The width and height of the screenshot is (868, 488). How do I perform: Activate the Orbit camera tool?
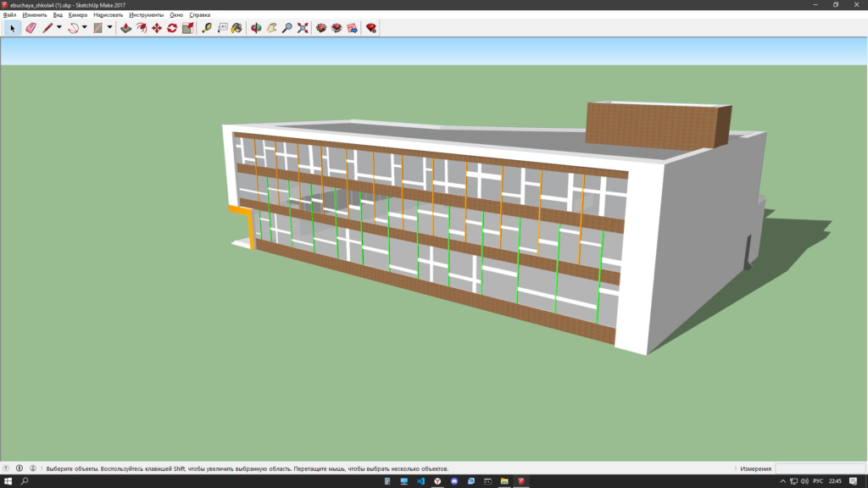[x=256, y=28]
